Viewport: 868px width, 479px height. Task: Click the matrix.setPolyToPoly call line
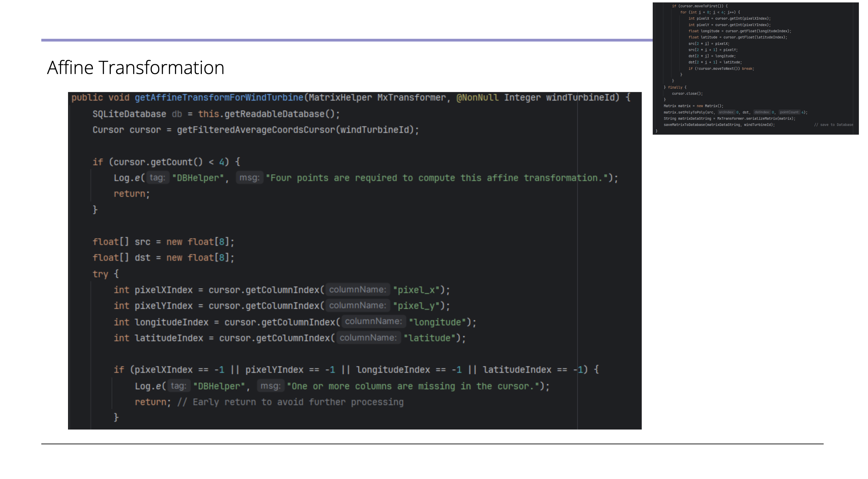pyautogui.click(x=735, y=112)
